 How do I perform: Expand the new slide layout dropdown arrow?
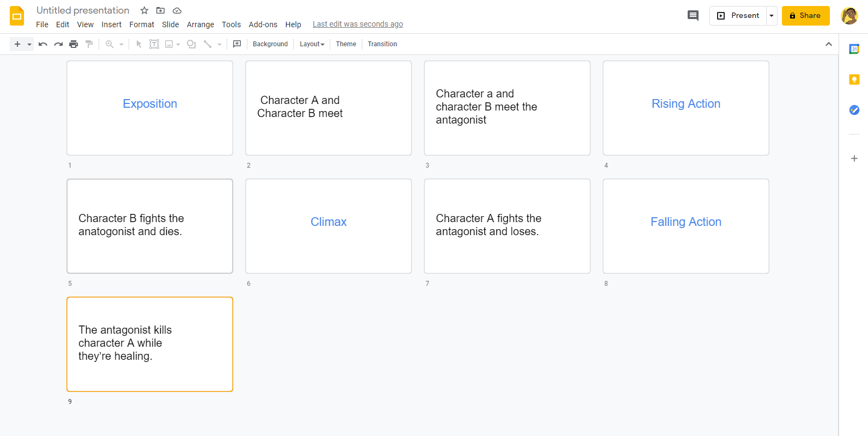29,44
